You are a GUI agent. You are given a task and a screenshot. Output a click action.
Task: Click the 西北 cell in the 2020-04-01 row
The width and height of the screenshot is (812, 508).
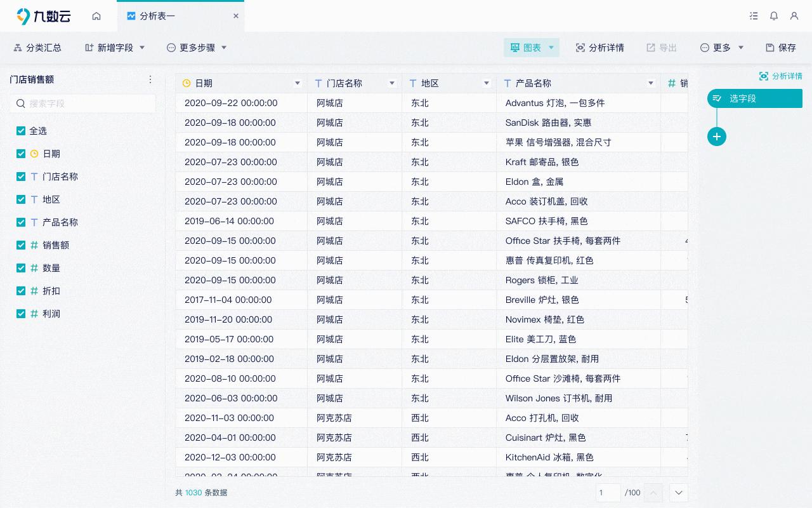click(x=449, y=438)
